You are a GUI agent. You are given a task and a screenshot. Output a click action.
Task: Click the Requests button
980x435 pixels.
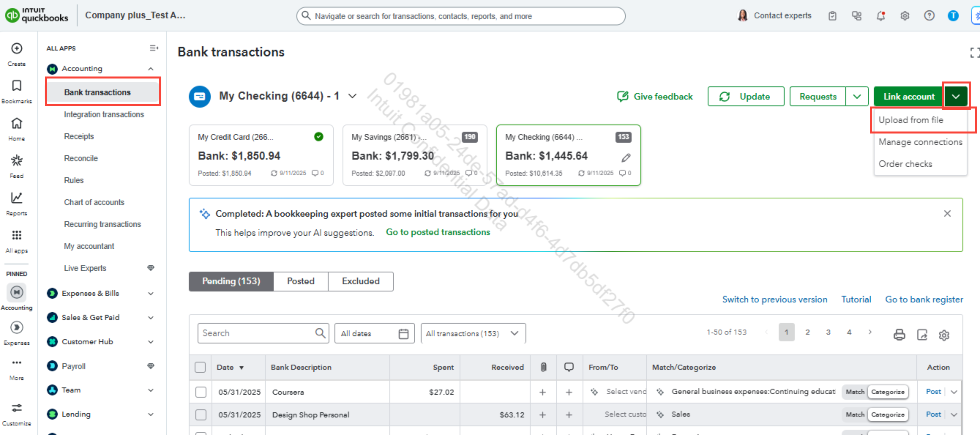point(818,97)
